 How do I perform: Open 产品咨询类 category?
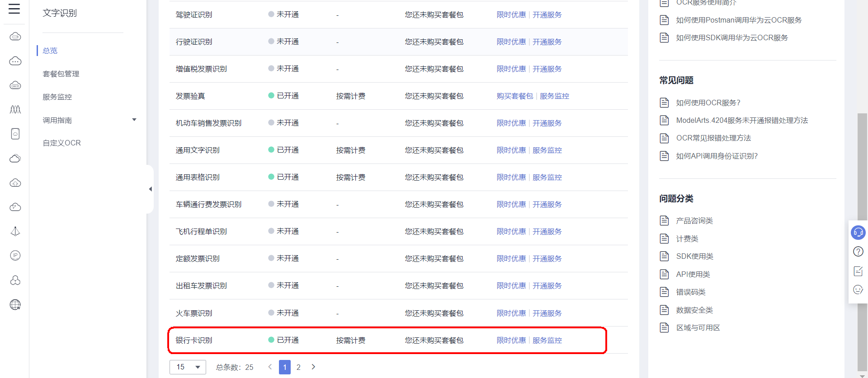(x=694, y=220)
